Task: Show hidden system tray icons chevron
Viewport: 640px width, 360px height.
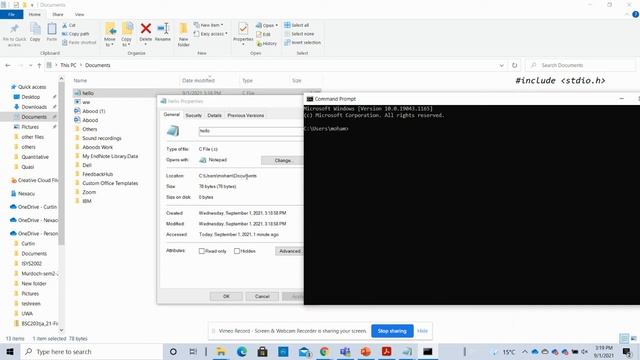Action: 524,351
